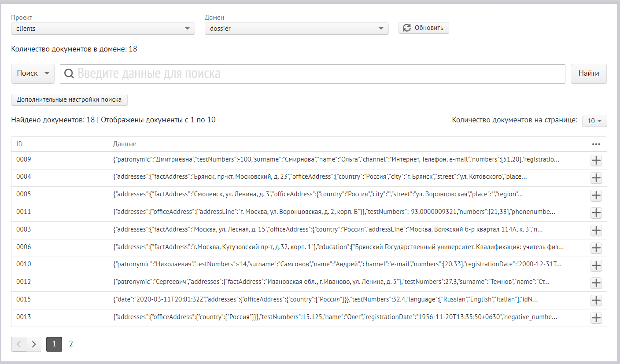Click the plus icon for document 0009

pos(596,161)
